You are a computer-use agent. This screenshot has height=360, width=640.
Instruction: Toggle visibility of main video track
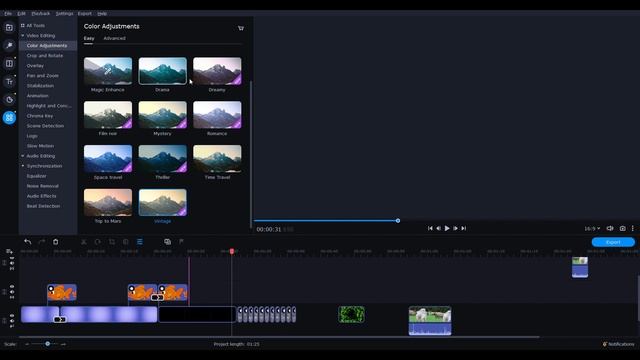click(x=12, y=316)
